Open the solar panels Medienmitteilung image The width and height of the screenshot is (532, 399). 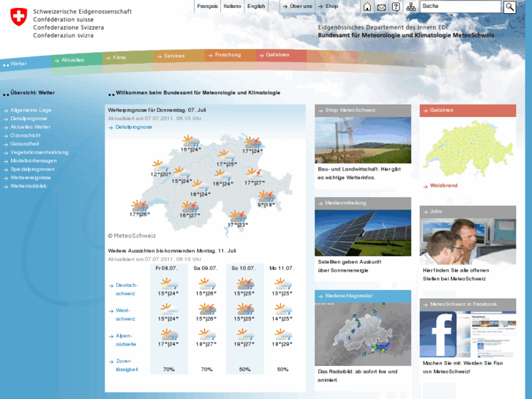363,233
